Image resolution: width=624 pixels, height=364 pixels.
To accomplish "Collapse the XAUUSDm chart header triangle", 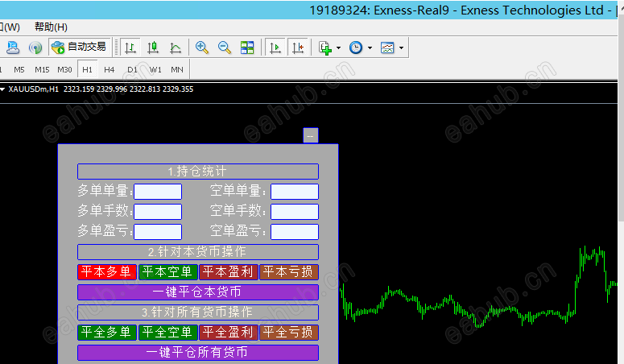I will point(2,89).
